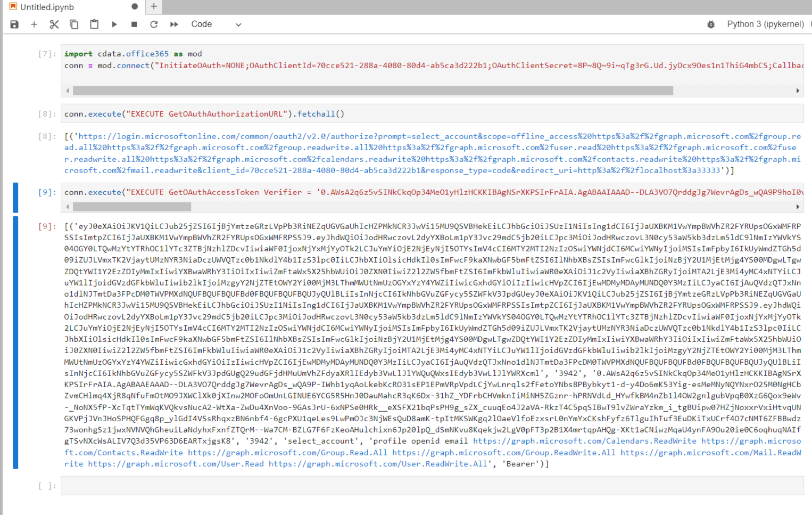
Task: Collapse cell 9 input using its blue bar
Action: (15, 197)
